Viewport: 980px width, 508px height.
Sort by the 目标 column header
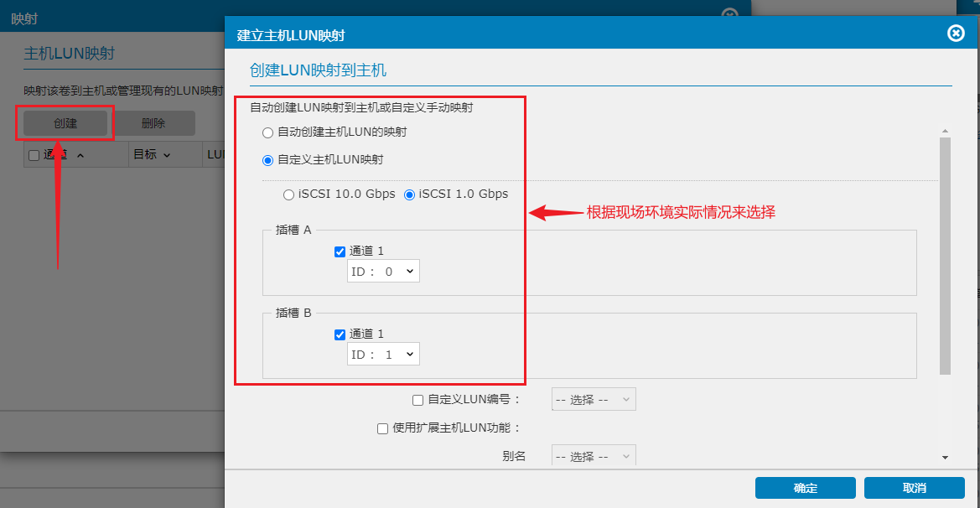click(151, 155)
